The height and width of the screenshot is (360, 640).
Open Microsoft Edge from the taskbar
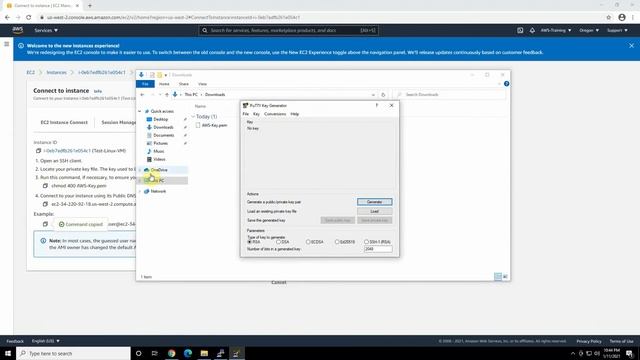tap(188, 353)
